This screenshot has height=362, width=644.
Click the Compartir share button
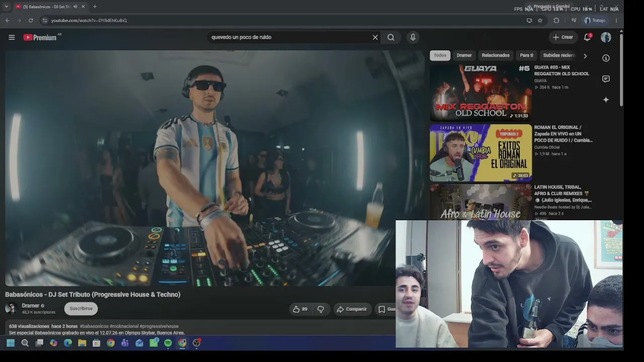coord(352,309)
